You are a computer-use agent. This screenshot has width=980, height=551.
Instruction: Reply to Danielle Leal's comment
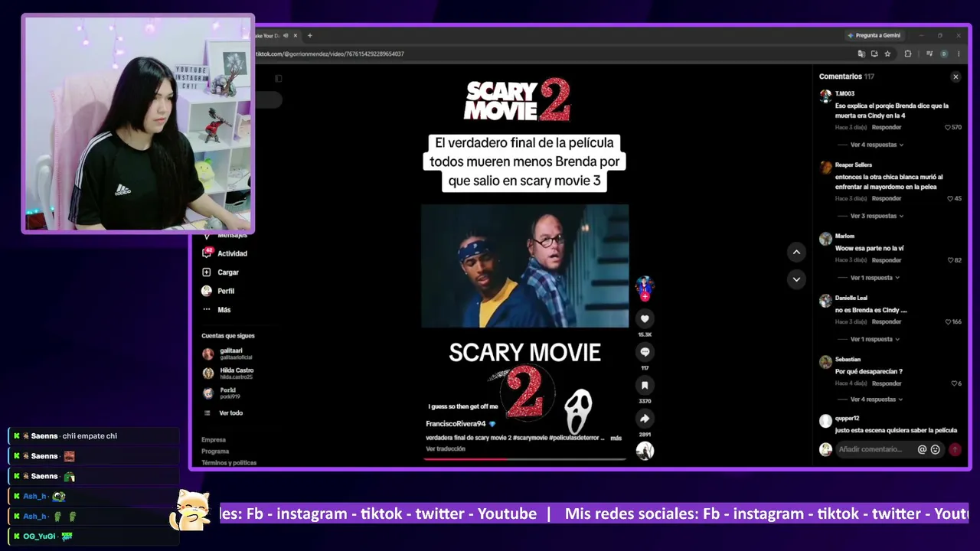click(x=887, y=321)
